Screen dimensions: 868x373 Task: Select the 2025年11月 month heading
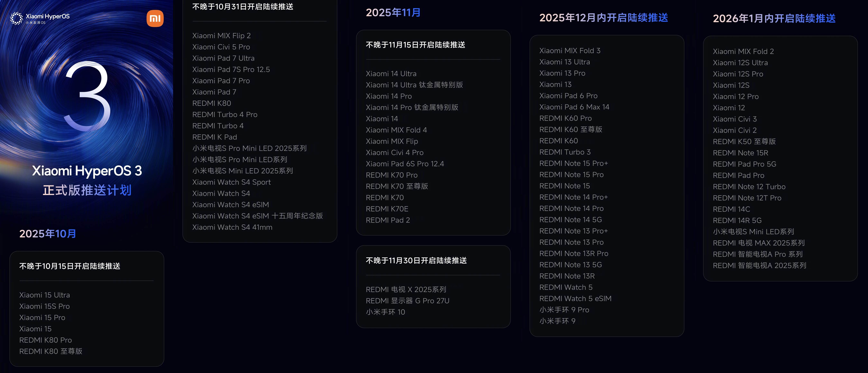(393, 13)
